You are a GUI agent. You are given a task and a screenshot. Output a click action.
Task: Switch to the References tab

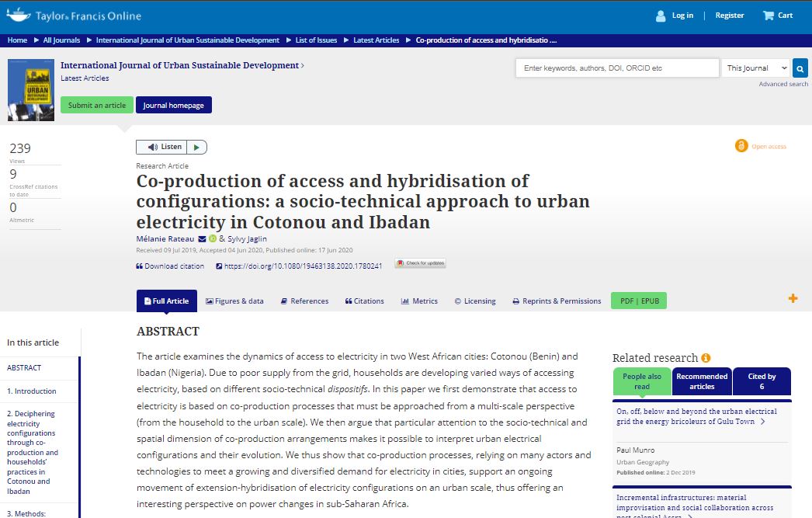point(304,301)
